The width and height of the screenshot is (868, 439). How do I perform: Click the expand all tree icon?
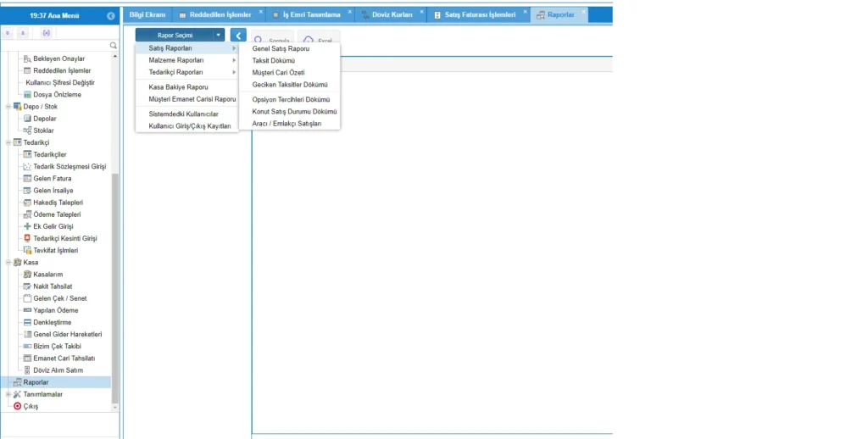point(8,32)
